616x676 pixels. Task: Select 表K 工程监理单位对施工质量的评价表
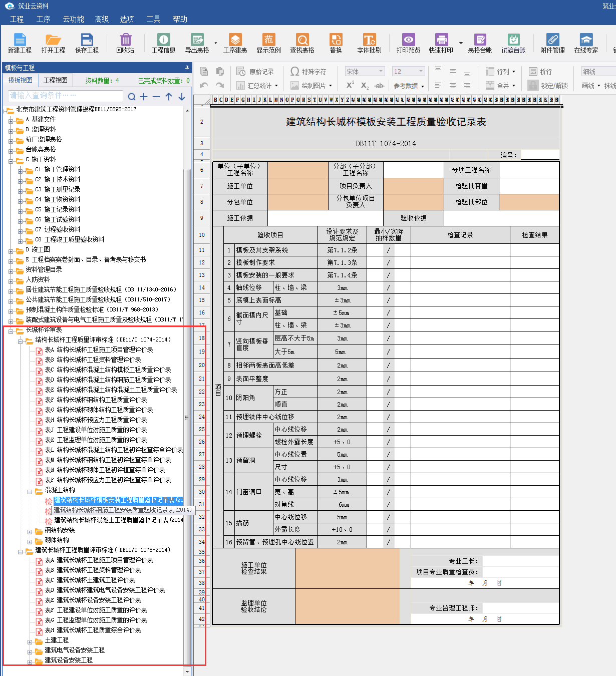coord(96,440)
